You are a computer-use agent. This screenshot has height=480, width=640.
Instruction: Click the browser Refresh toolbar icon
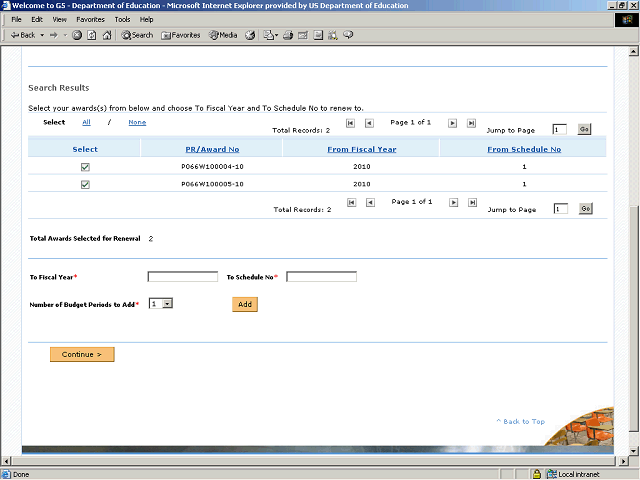click(92, 35)
